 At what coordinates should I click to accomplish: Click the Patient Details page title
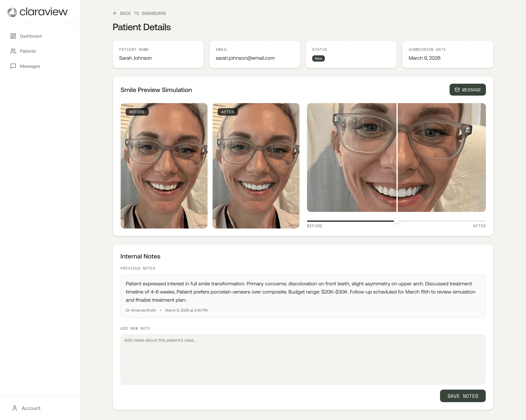pos(141,27)
